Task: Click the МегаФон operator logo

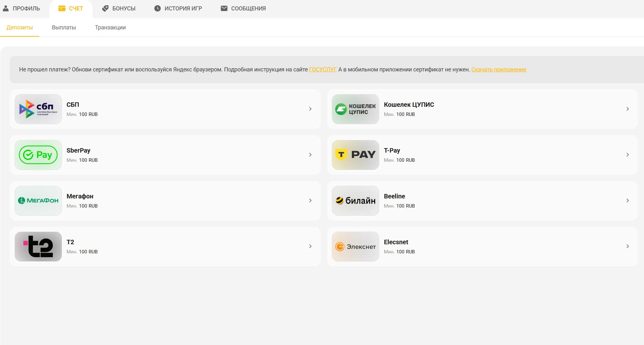Action: [x=38, y=201]
